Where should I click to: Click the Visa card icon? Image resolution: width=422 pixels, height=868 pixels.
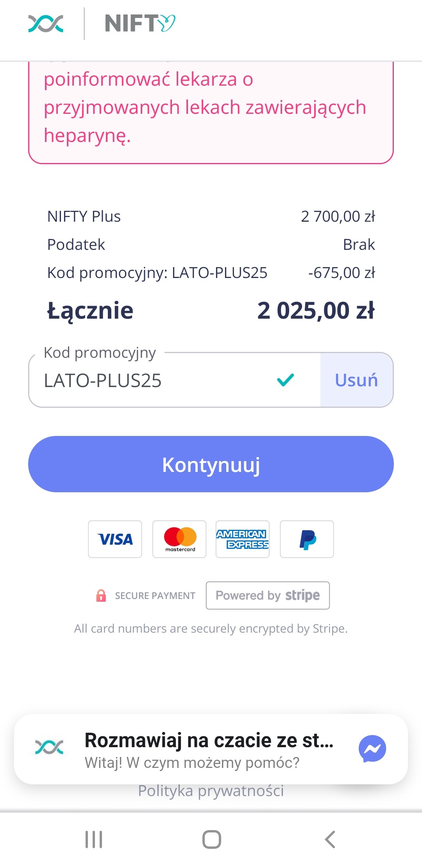coord(115,539)
